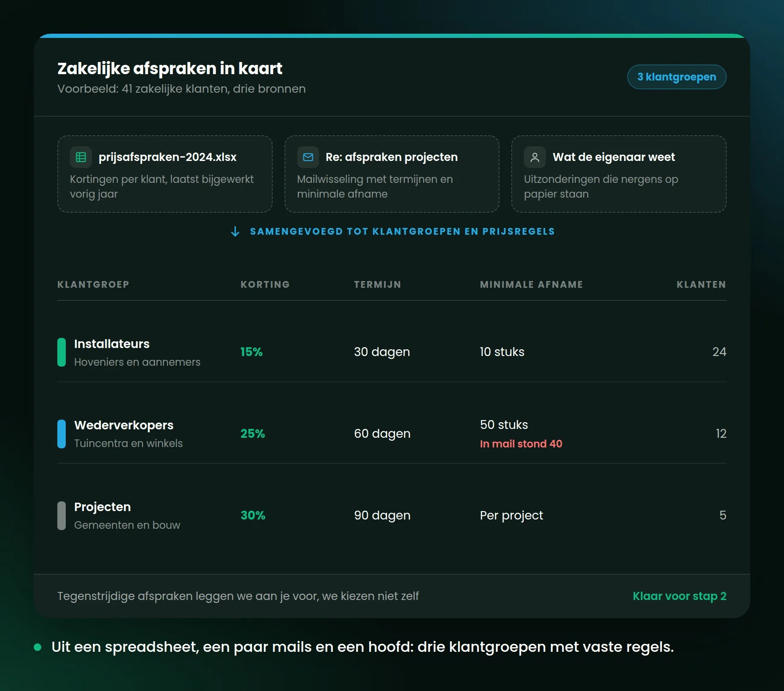Click the Gemeenten en bouw subtitle

tap(127, 525)
